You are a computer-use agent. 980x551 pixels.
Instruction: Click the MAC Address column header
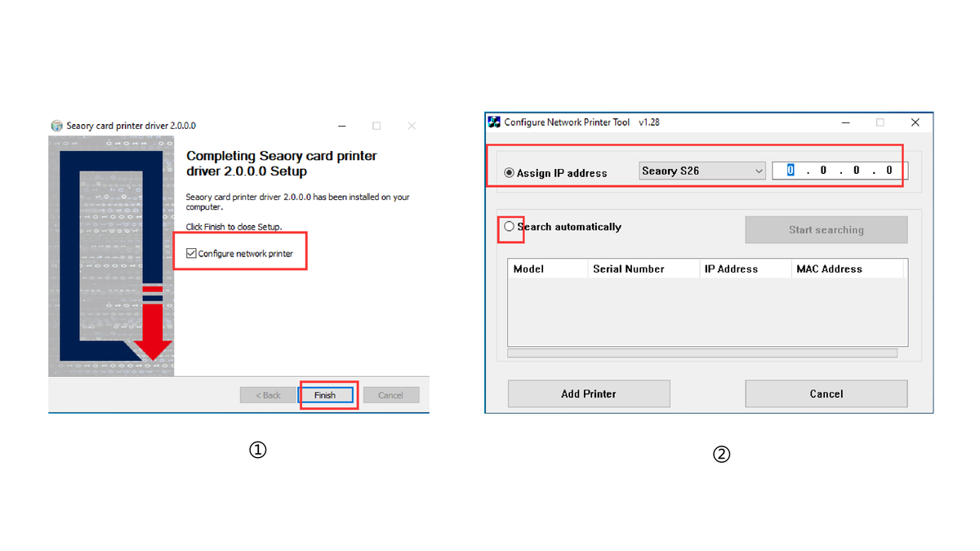(848, 269)
